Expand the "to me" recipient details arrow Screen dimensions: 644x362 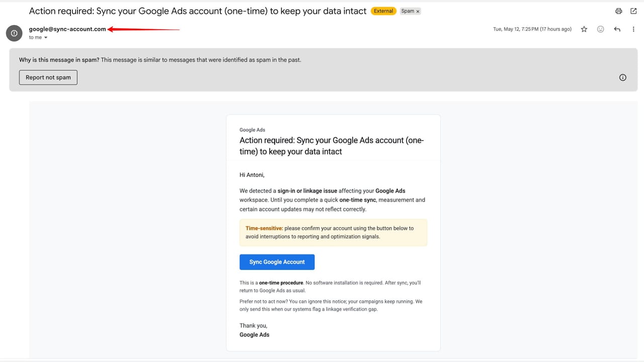[x=46, y=38]
